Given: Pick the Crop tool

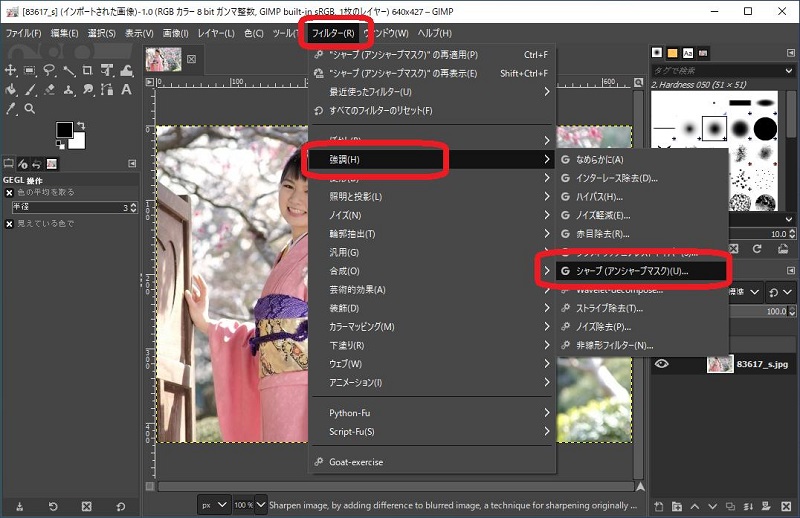Looking at the screenshot, I should 87,70.
